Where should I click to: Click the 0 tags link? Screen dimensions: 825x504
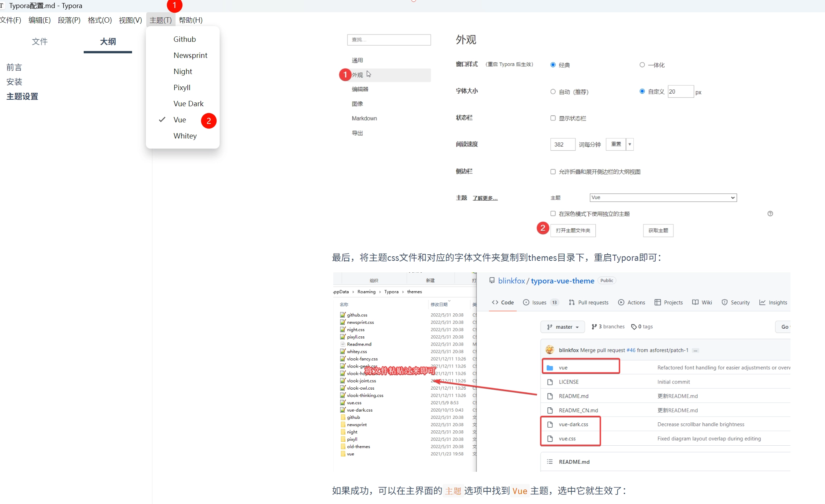(x=642, y=326)
